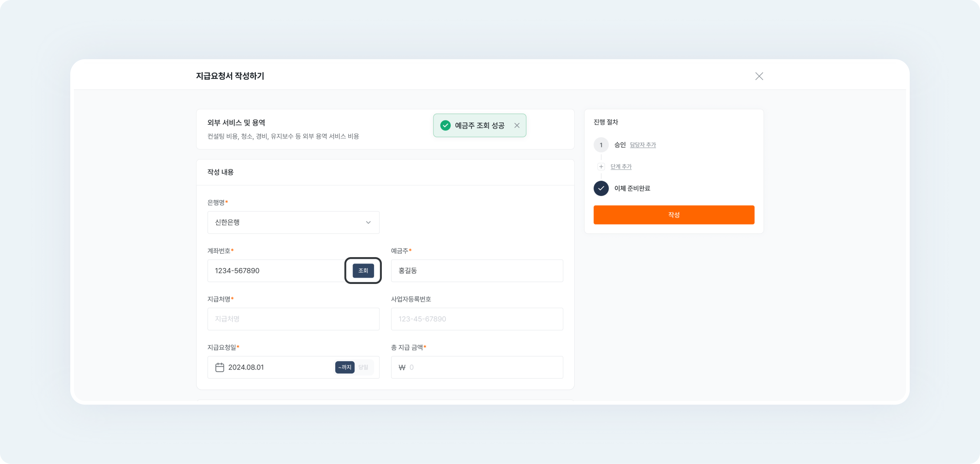Click the 예금주 field showing 홍길동
This screenshot has width=980, height=464.
pos(477,271)
